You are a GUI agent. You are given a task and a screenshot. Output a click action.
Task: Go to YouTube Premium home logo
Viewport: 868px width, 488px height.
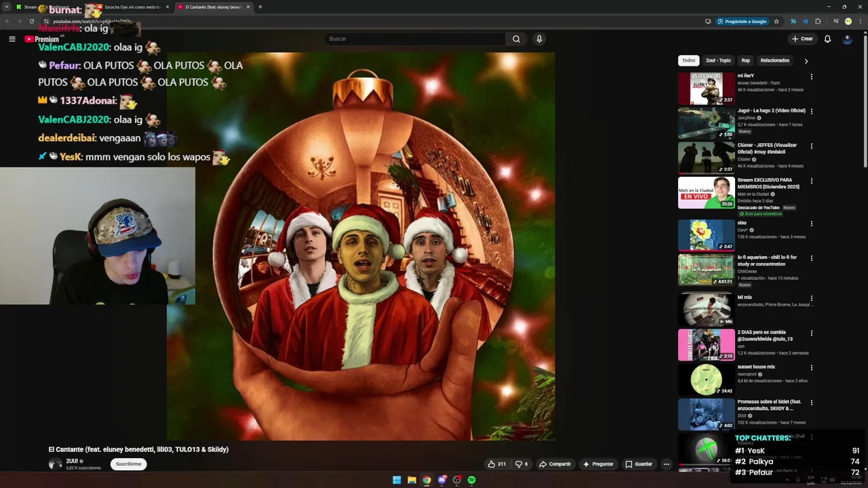41,39
